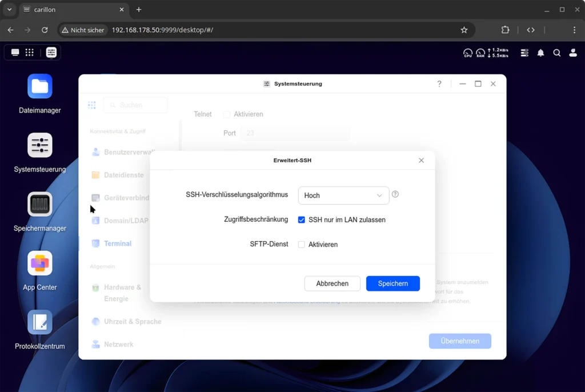
Task: Cancel the dialog via Abbrechen
Action: click(332, 283)
